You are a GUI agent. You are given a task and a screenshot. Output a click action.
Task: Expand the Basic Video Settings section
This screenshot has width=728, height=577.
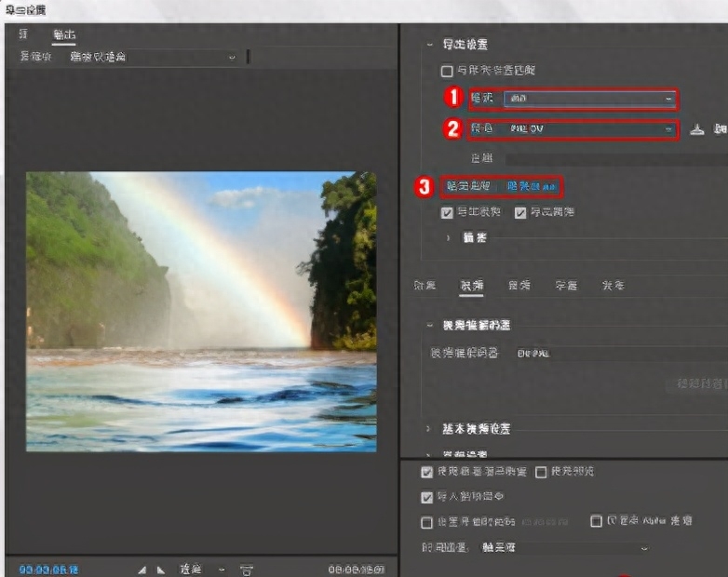click(428, 428)
